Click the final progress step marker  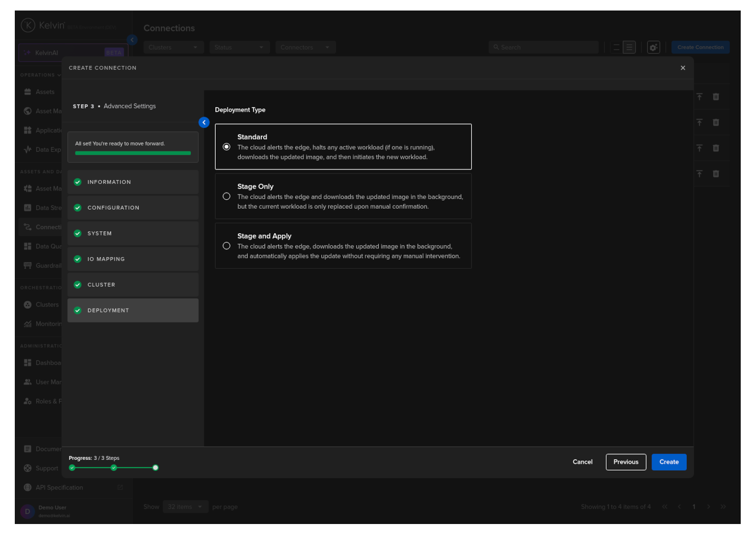156,468
